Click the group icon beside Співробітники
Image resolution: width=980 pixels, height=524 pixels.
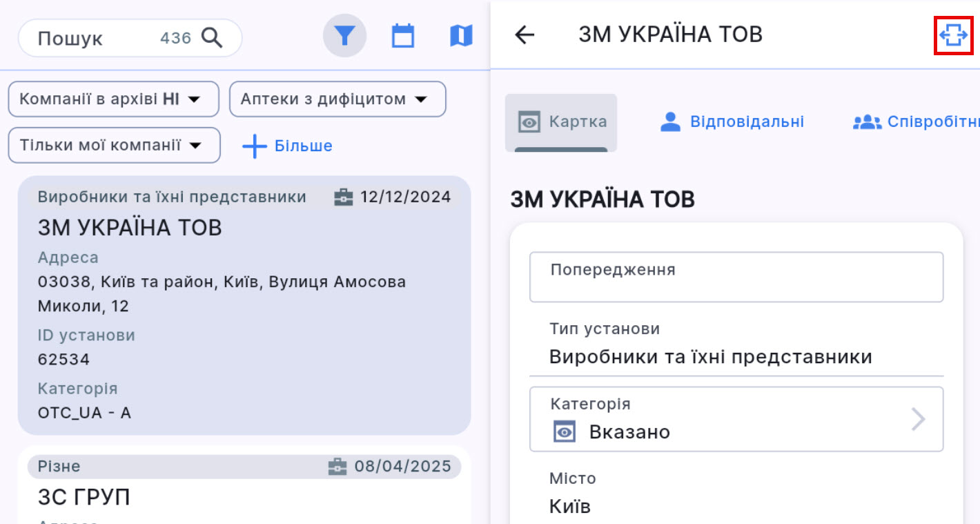pyautogui.click(x=865, y=121)
